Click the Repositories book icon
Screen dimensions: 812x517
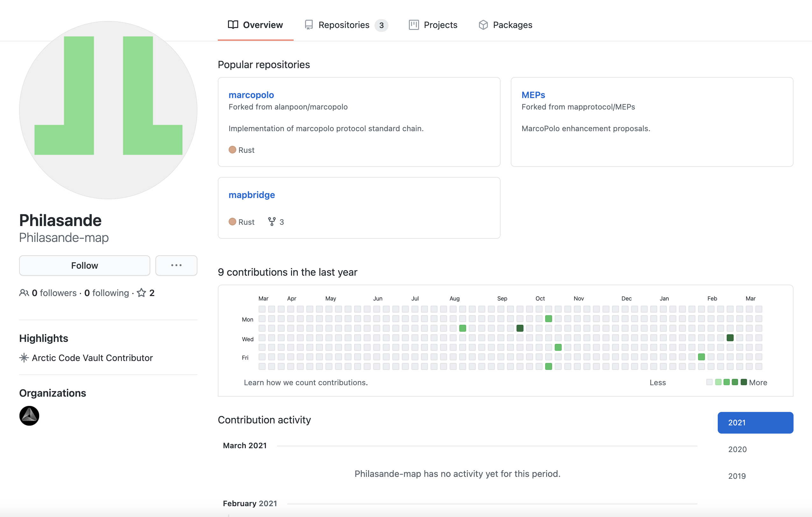[x=309, y=25]
